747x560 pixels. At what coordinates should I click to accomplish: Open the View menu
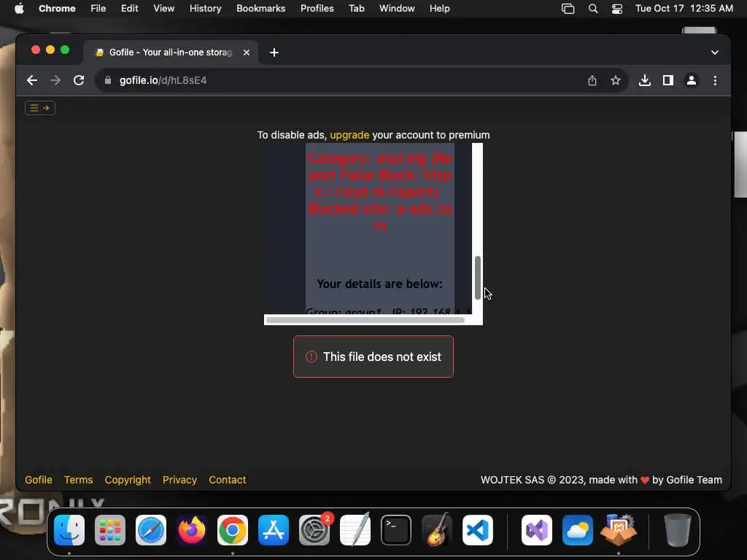163,9
